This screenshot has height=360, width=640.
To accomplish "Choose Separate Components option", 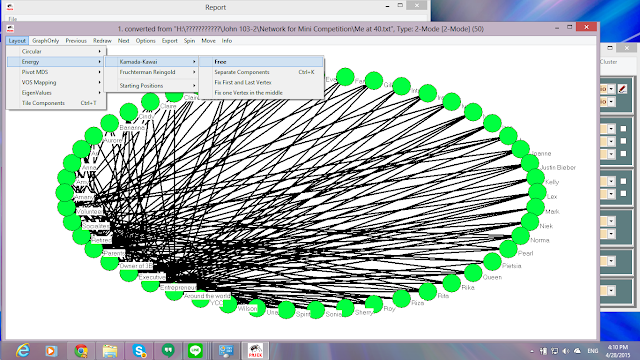I will [262, 72].
